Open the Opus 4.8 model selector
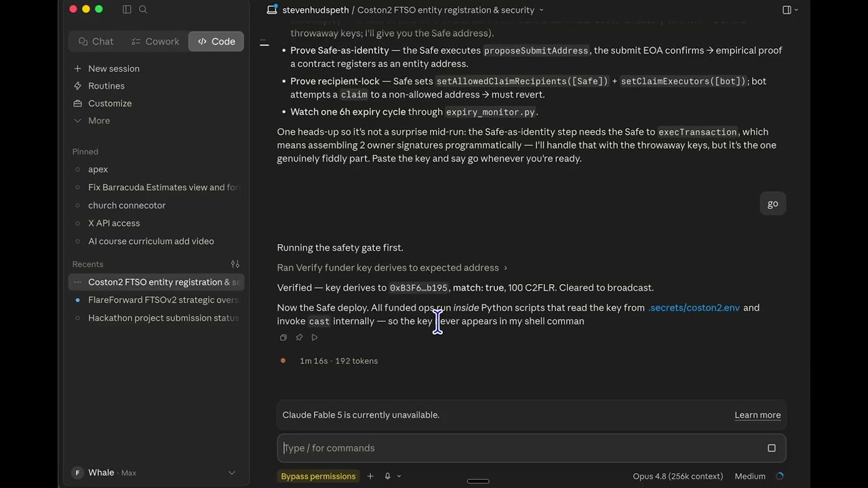 pos(677,476)
